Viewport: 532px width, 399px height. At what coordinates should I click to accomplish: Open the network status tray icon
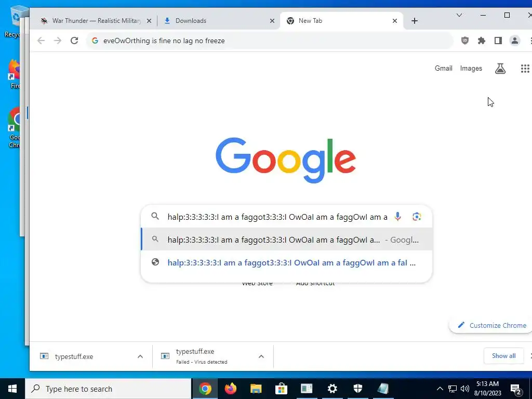pos(453,389)
